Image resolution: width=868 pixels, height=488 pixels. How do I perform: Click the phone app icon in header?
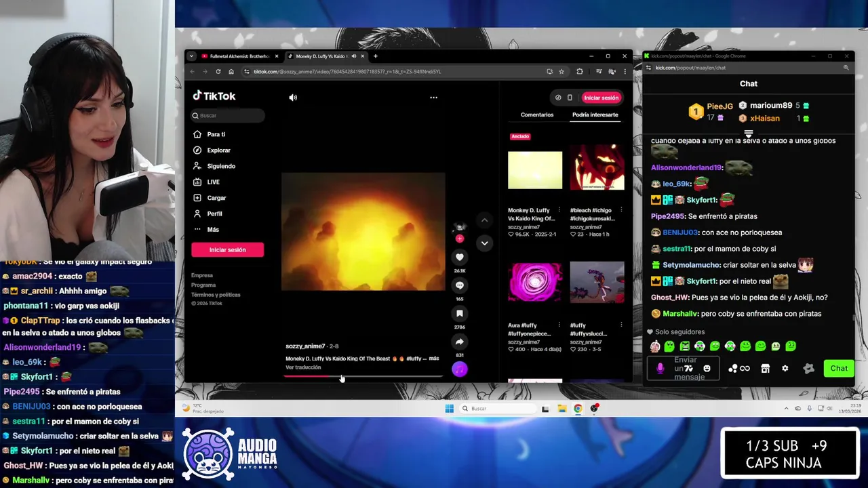tap(570, 98)
